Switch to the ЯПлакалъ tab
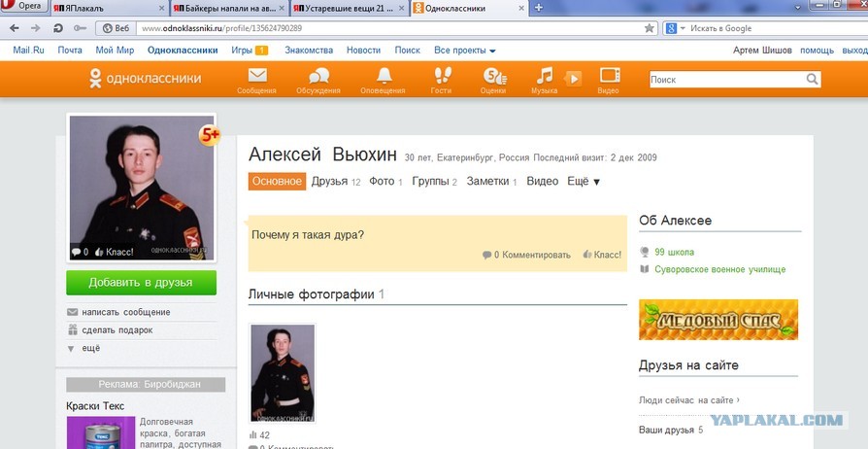 [x=108, y=9]
